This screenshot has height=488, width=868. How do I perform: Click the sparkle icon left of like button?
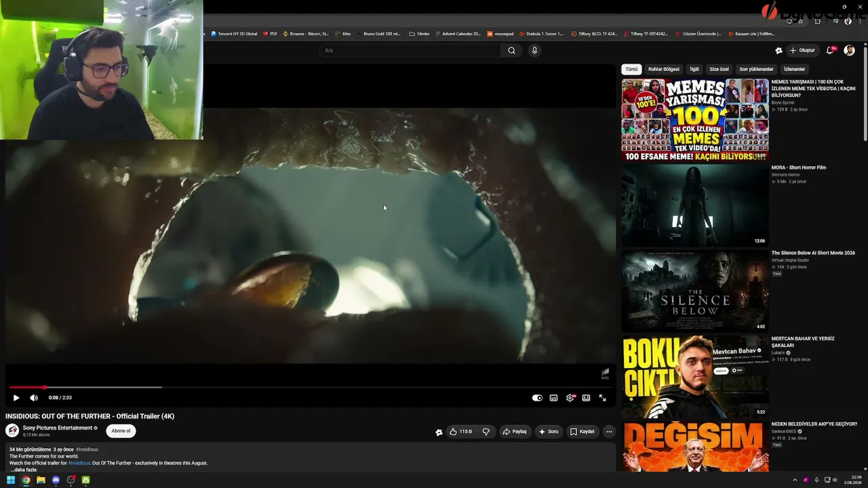pyautogui.click(x=439, y=432)
